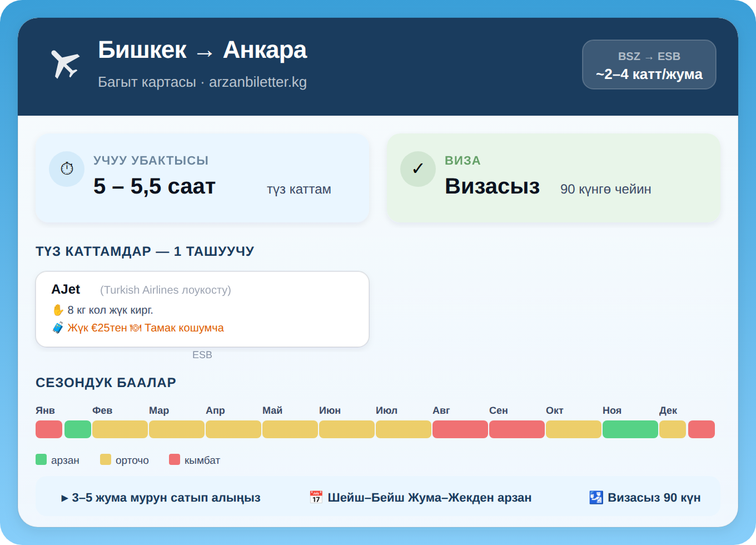Toggle the red кымбат legend marker
Image resolution: width=756 pixels, height=545 pixels.
(175, 459)
